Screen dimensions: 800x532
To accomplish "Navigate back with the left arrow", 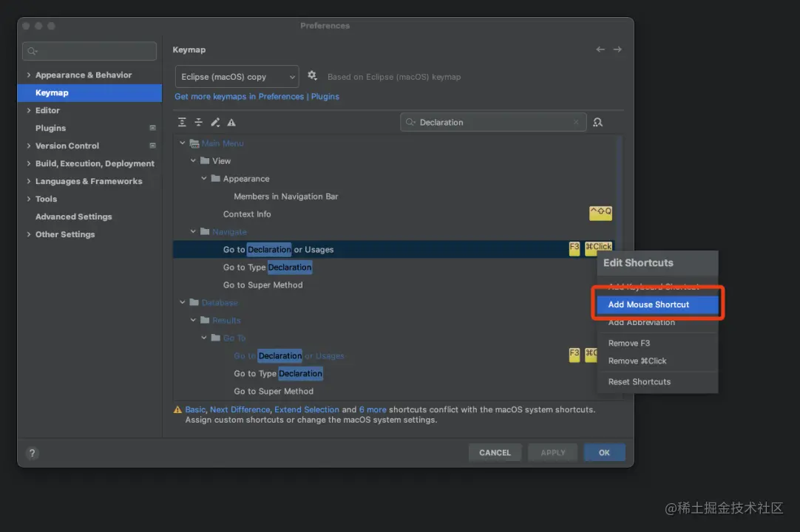I will pos(600,50).
